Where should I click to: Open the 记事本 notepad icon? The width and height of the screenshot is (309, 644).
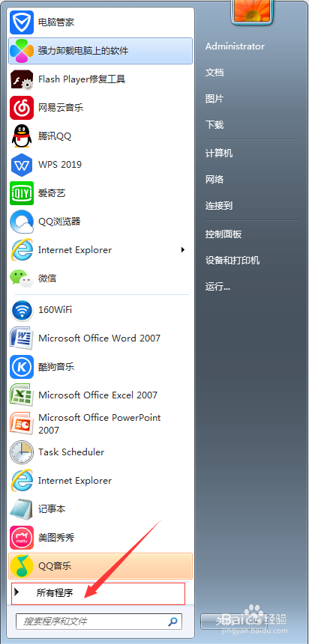[x=22, y=509]
